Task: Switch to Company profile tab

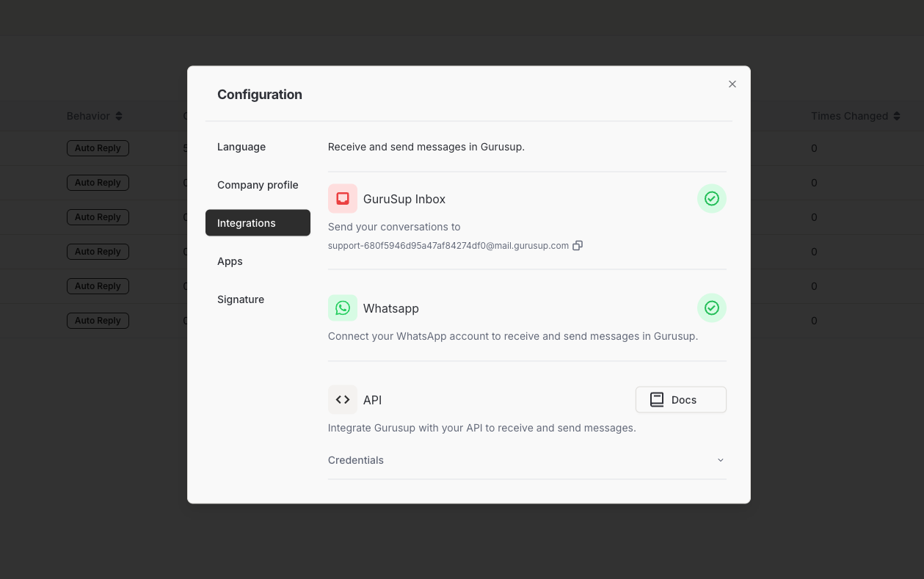Action: [x=258, y=185]
